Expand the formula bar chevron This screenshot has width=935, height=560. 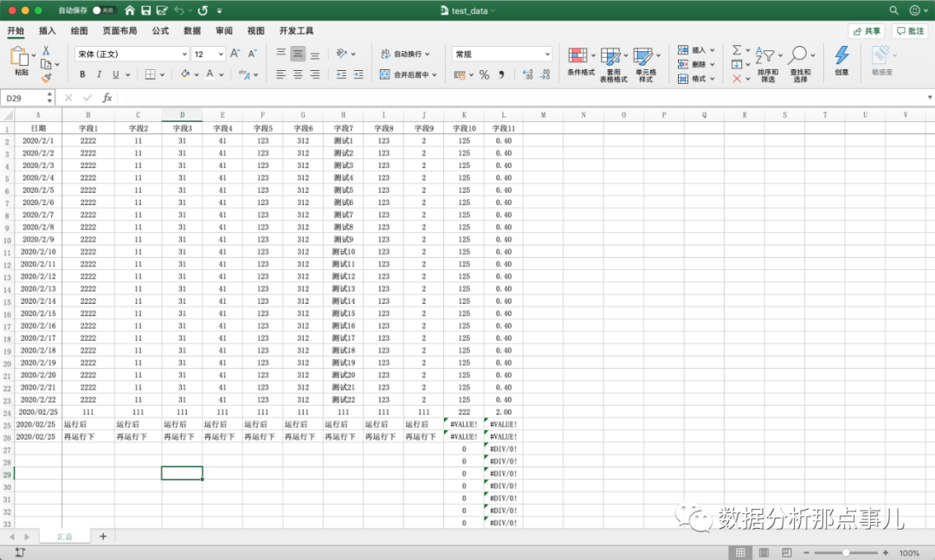click(929, 97)
